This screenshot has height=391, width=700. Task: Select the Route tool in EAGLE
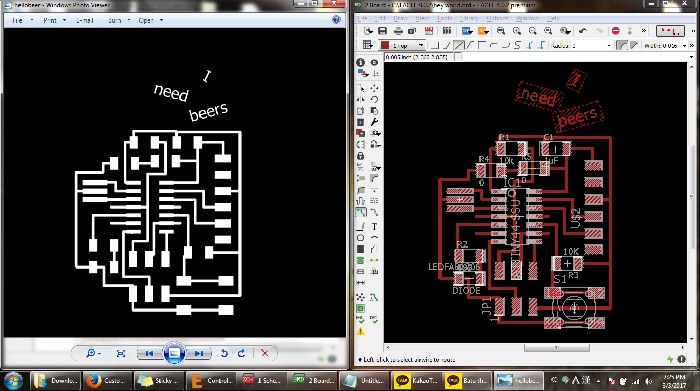point(361,212)
